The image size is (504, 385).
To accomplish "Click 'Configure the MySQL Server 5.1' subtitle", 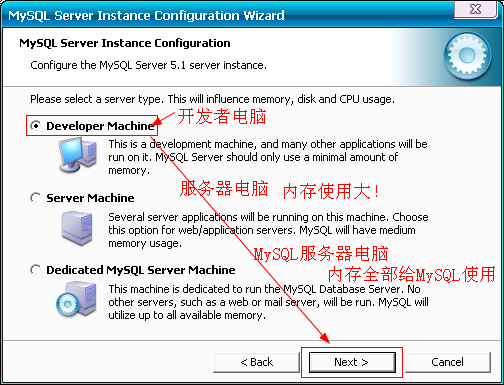I will (x=148, y=65).
